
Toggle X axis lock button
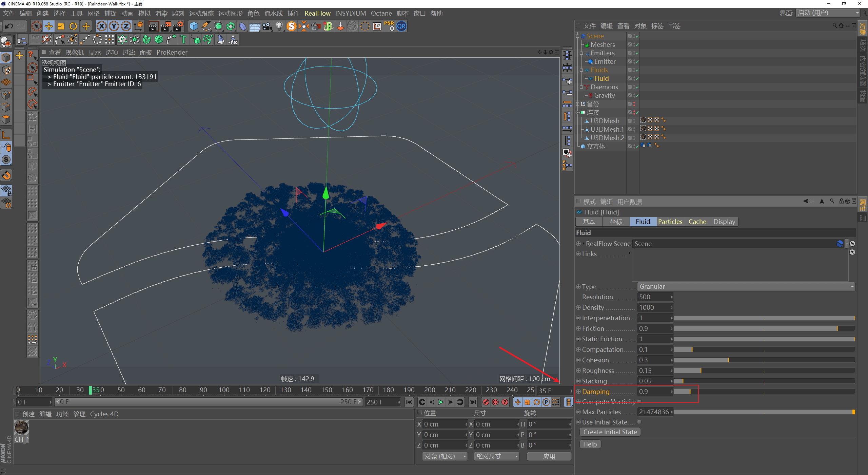(101, 26)
